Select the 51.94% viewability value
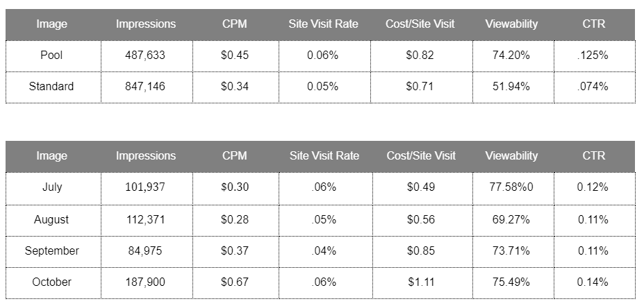Screen dimensions: 644x306 click(511, 87)
